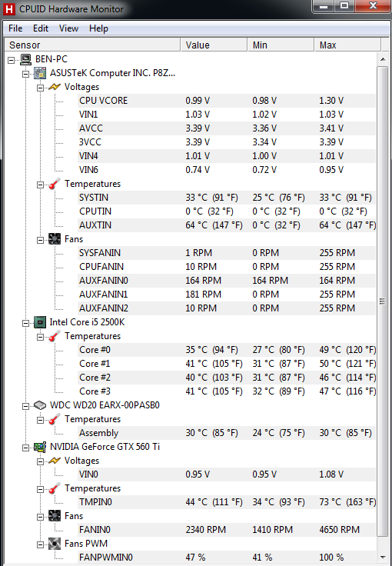
Task: Click the thermometer icon beside motherboard Temperatures
Action: (x=55, y=184)
